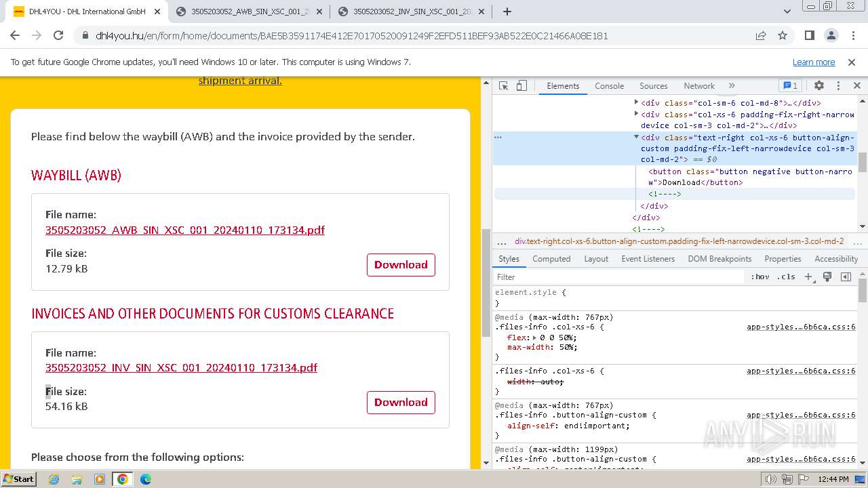View site information via the lock icon

(x=85, y=36)
